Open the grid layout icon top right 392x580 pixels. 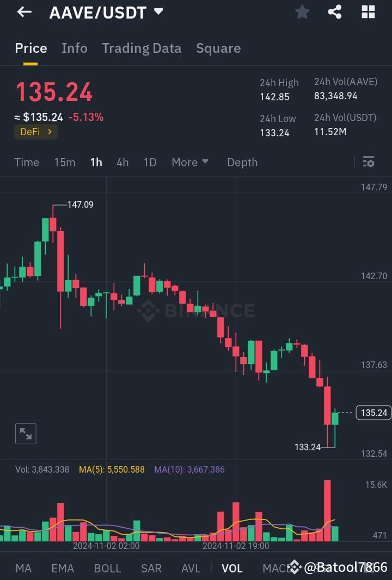click(368, 11)
